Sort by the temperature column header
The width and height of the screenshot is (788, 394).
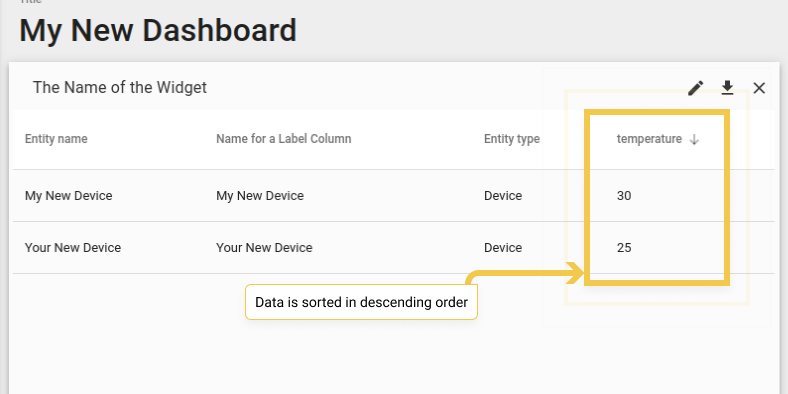[649, 139]
